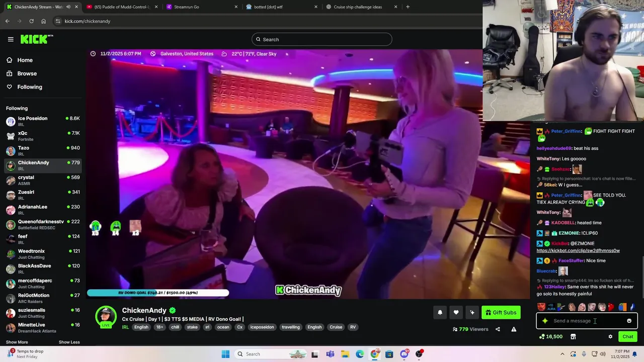Open chat settings gear
Viewport: 644px width, 362px height.
[x=610, y=337]
